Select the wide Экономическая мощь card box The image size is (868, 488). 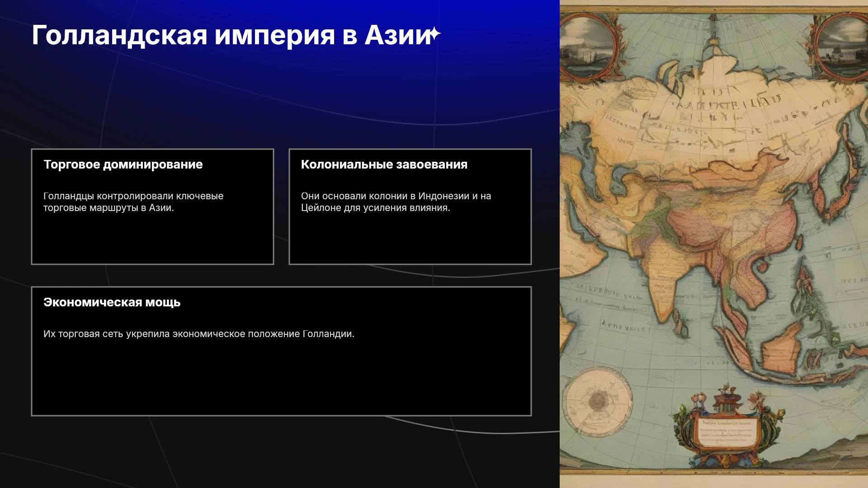281,351
